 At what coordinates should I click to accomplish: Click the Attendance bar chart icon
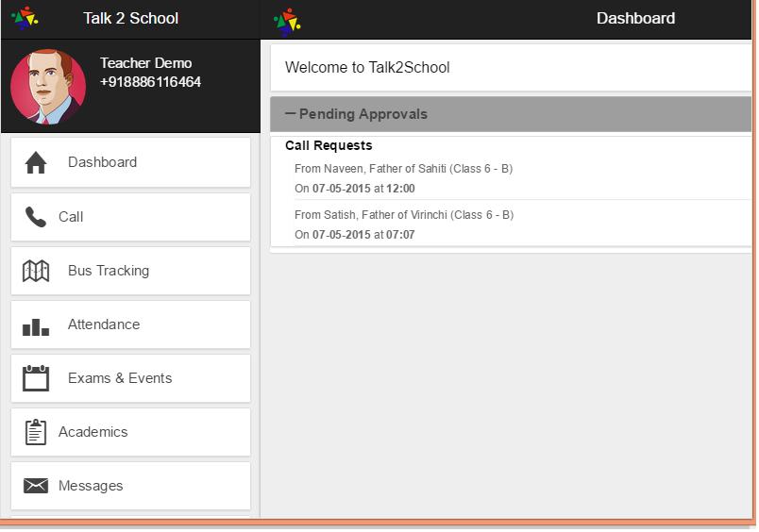(x=36, y=326)
